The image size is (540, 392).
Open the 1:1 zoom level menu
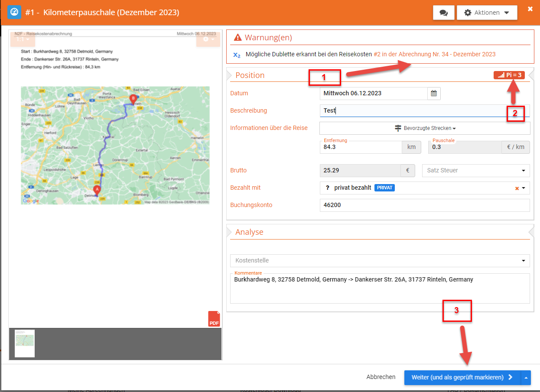[23, 39]
